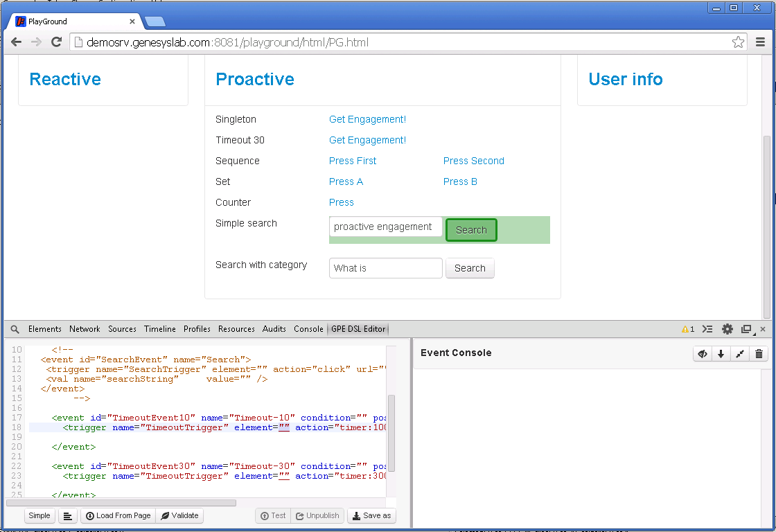Viewport: 776px width, 532px height.
Task: Click the Simple search text field
Action: click(385, 227)
